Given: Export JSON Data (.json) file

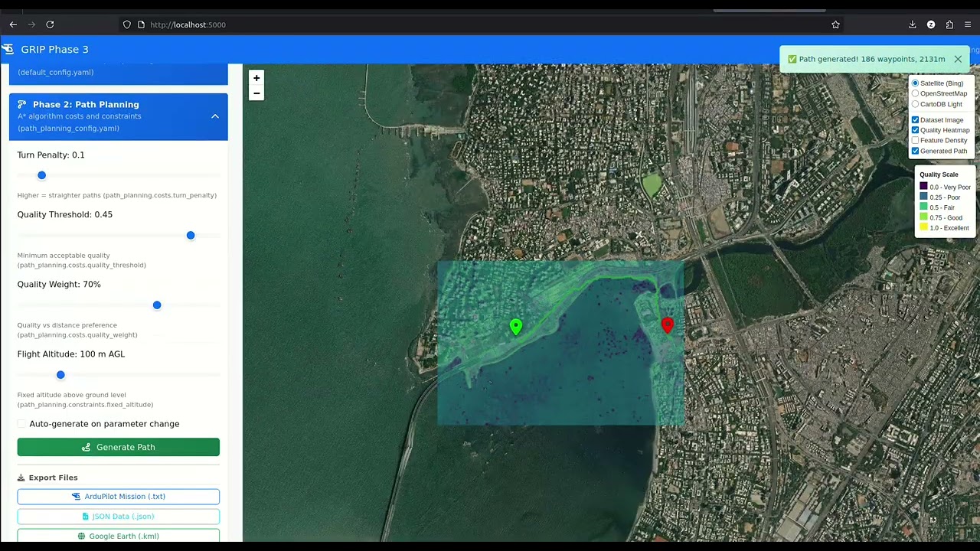Looking at the screenshot, I should [119, 517].
